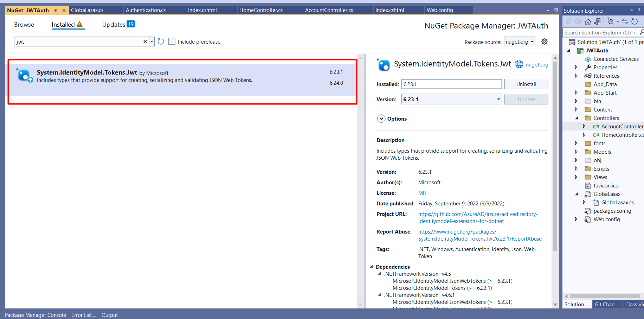Expand the Models folder

576,152
